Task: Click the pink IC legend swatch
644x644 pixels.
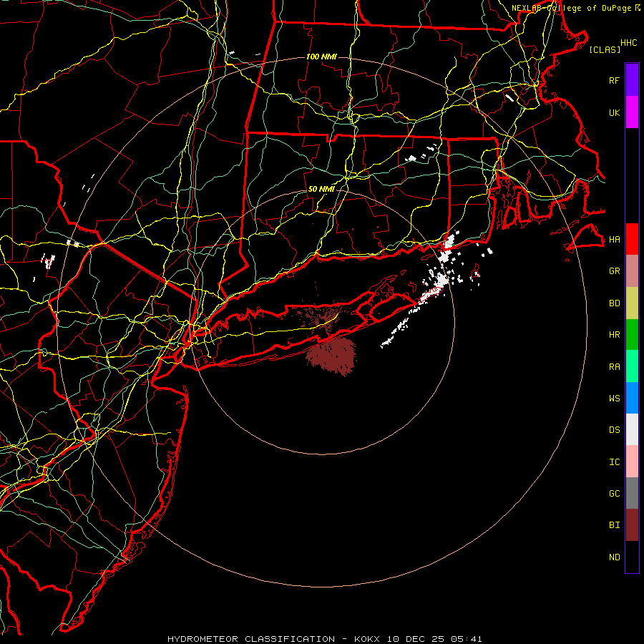Action: click(632, 462)
